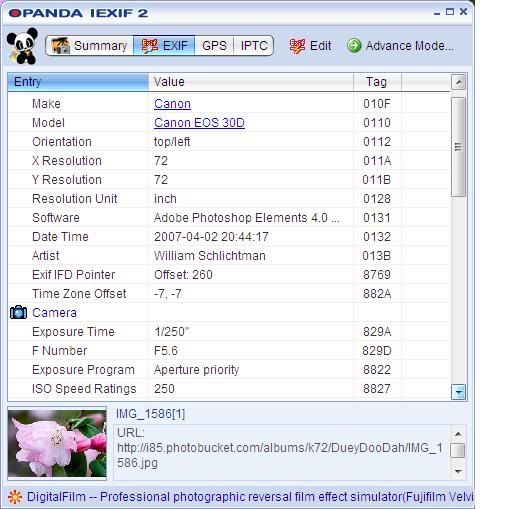Maximize the Opanda IExif window

tap(450, 12)
